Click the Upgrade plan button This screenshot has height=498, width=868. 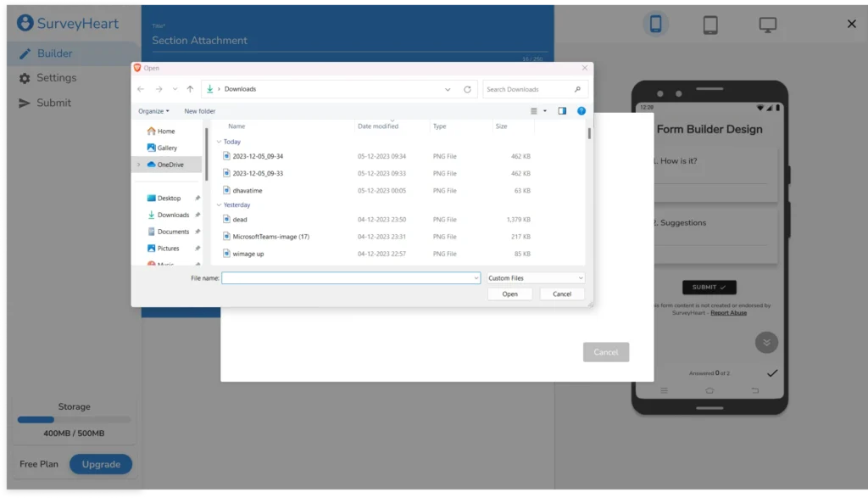click(x=101, y=464)
